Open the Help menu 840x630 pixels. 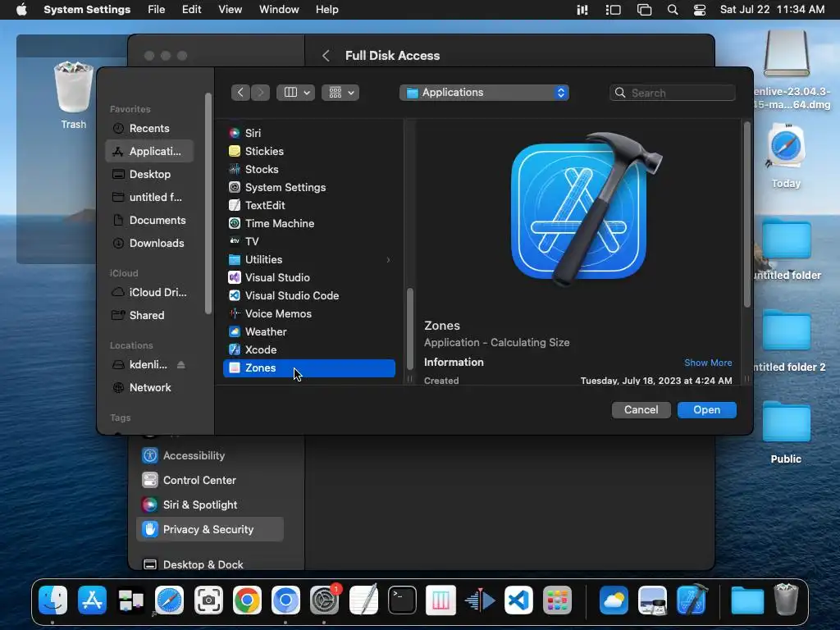(x=326, y=10)
